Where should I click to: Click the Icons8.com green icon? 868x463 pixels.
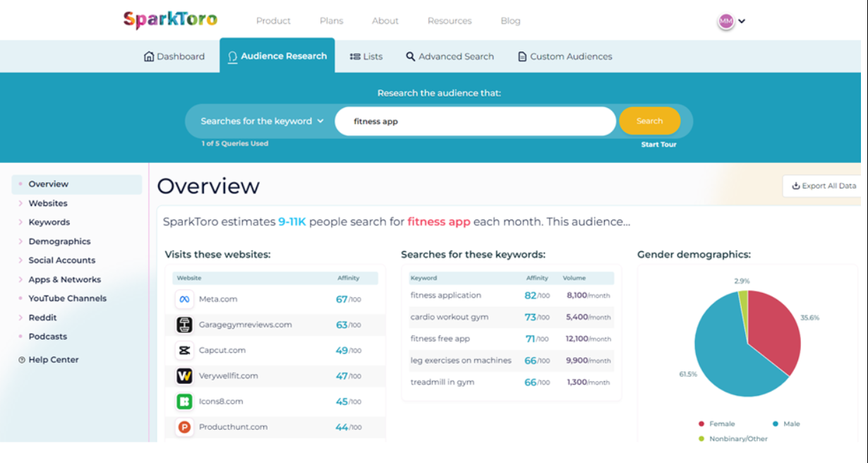pos(184,402)
